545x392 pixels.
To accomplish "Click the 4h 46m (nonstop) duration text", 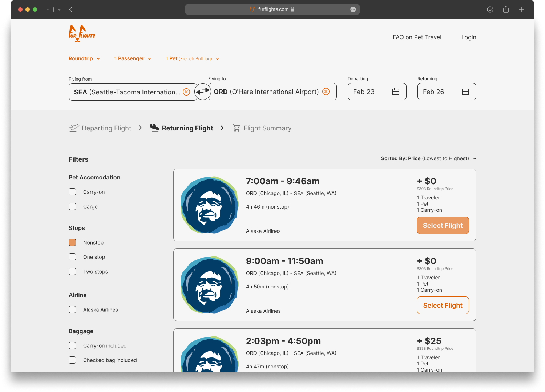I will [267, 207].
